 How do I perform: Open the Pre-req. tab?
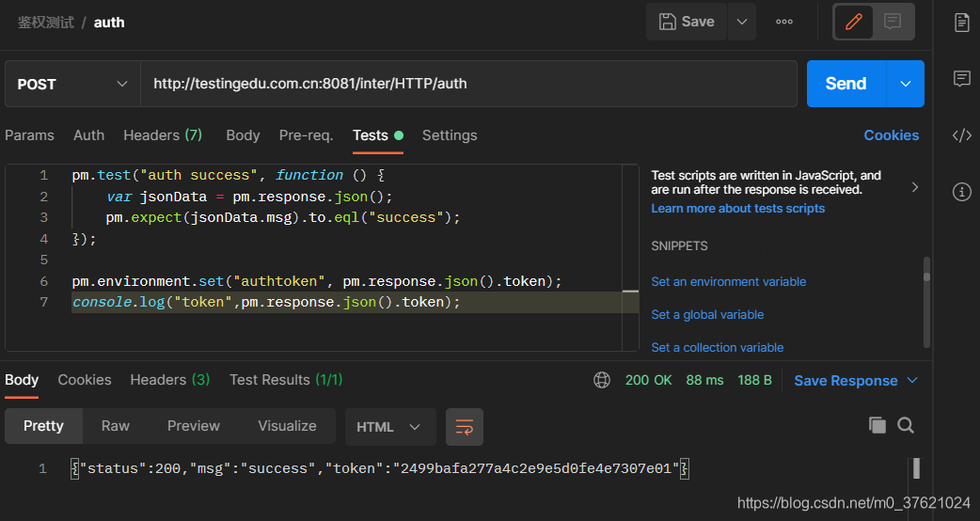(x=306, y=135)
